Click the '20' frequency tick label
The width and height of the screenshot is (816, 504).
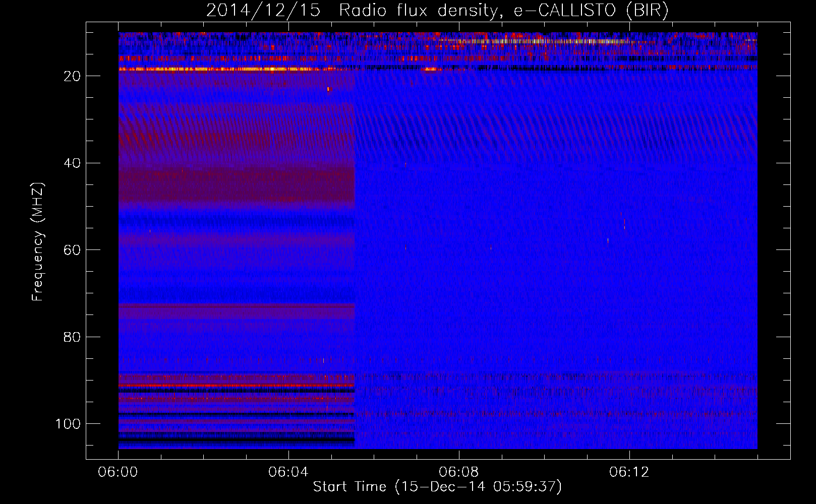click(x=73, y=76)
